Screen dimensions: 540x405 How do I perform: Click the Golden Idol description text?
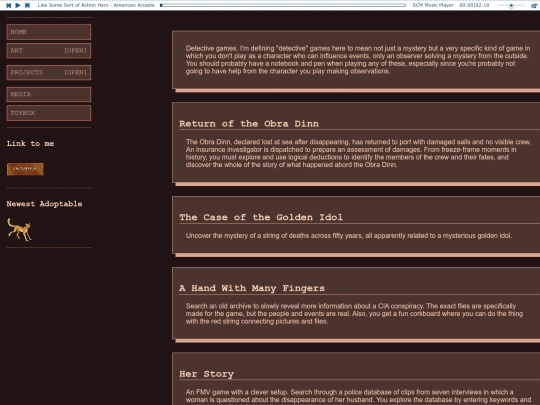(x=349, y=236)
